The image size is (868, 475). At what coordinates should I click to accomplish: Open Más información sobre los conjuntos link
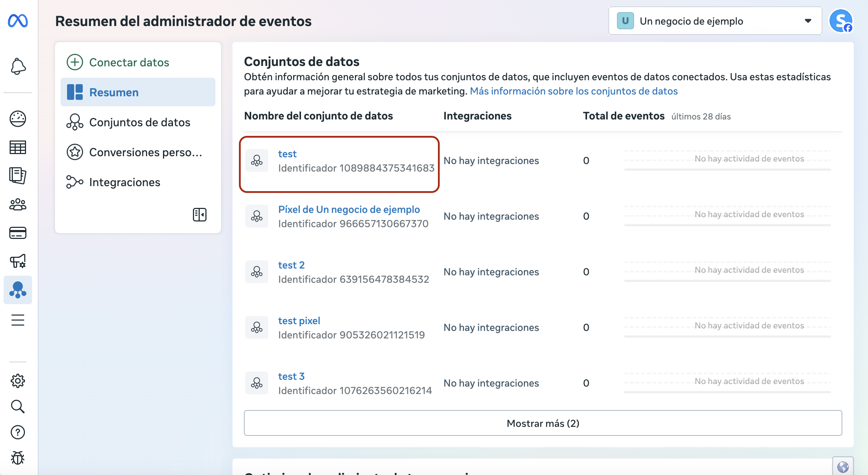573,91
